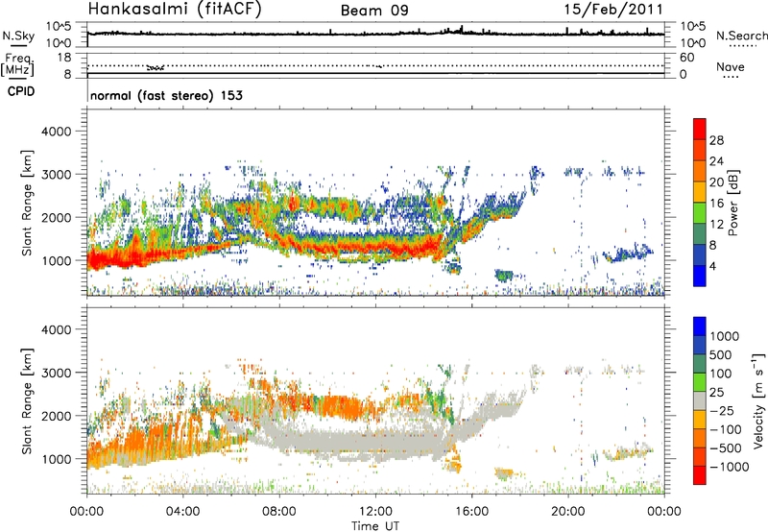Click the 'normal (fast stereo) 153' text
The width and height of the screenshot is (768, 532).
coord(166,96)
